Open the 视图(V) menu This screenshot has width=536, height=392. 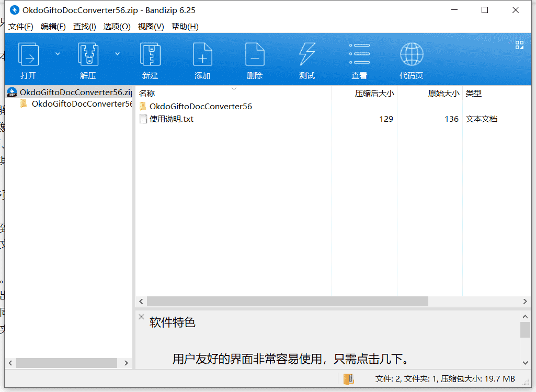(151, 27)
